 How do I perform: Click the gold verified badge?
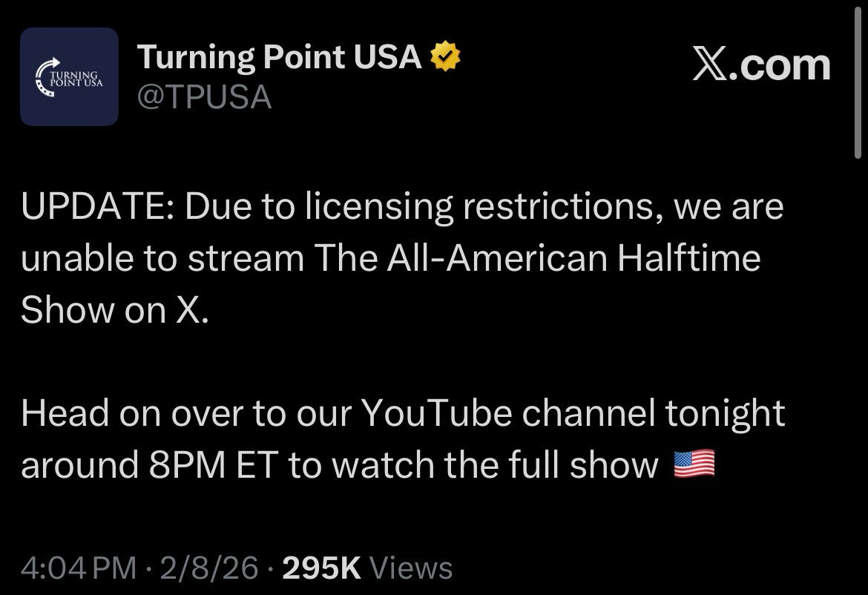446,56
